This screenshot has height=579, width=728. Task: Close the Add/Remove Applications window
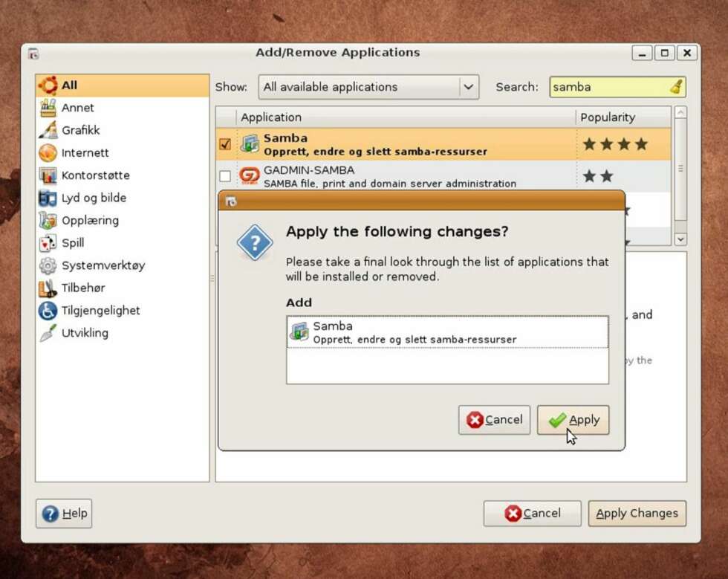coord(687,54)
